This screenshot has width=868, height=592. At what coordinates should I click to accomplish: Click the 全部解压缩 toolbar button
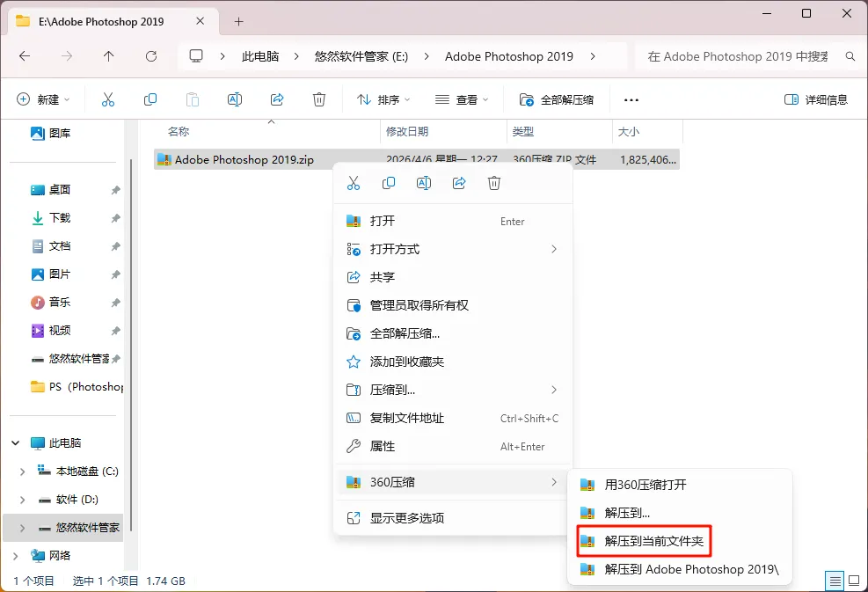pos(557,99)
